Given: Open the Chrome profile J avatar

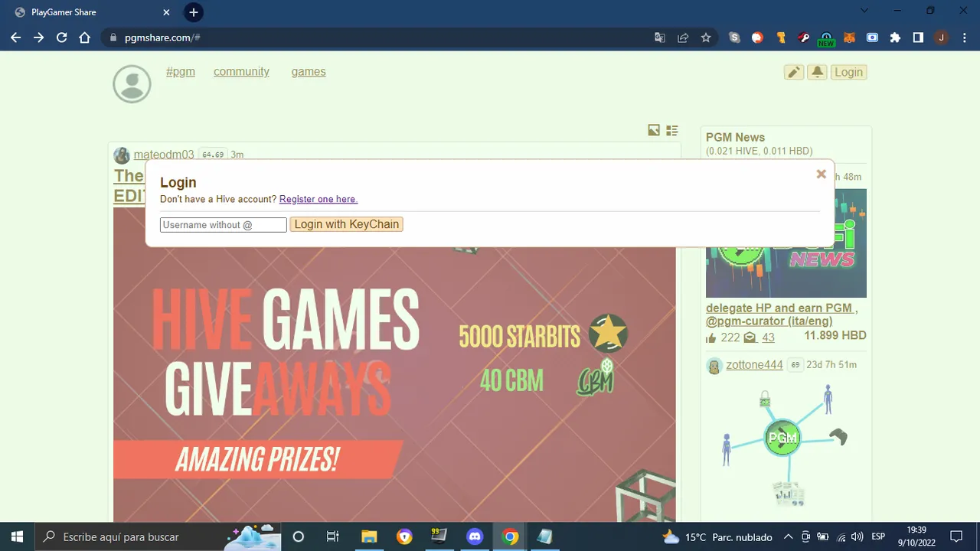Looking at the screenshot, I should click(941, 37).
